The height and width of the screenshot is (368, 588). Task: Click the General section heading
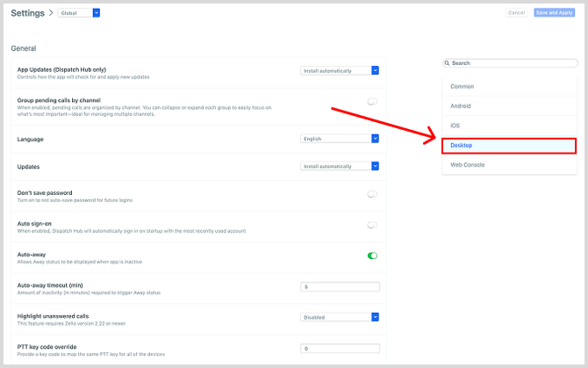pos(24,48)
